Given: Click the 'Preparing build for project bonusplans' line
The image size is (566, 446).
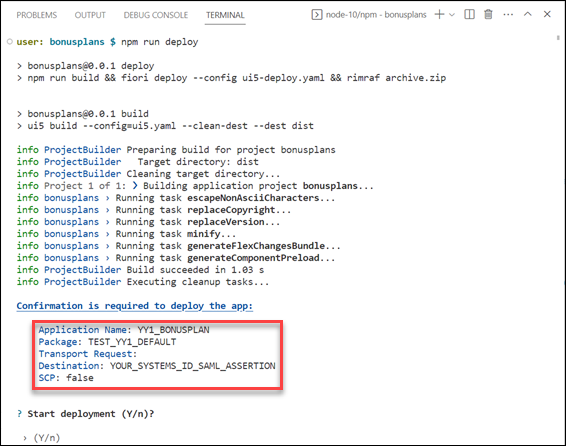Looking at the screenshot, I should click(x=176, y=150).
